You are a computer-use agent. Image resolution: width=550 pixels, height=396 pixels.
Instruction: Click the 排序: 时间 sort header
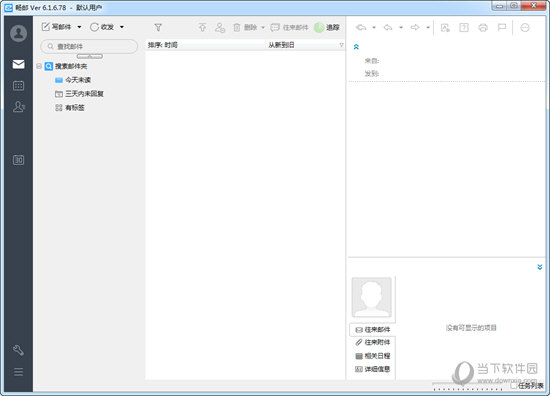(x=163, y=45)
